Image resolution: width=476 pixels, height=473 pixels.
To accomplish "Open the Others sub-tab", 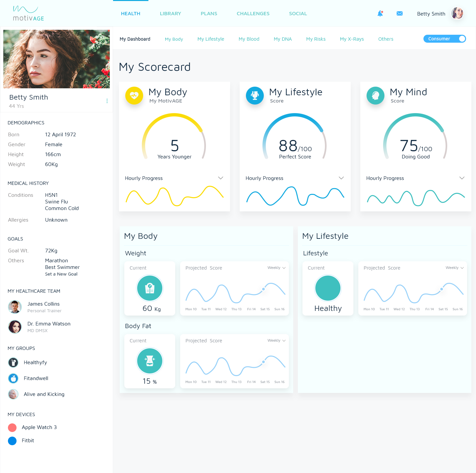I will [386, 39].
